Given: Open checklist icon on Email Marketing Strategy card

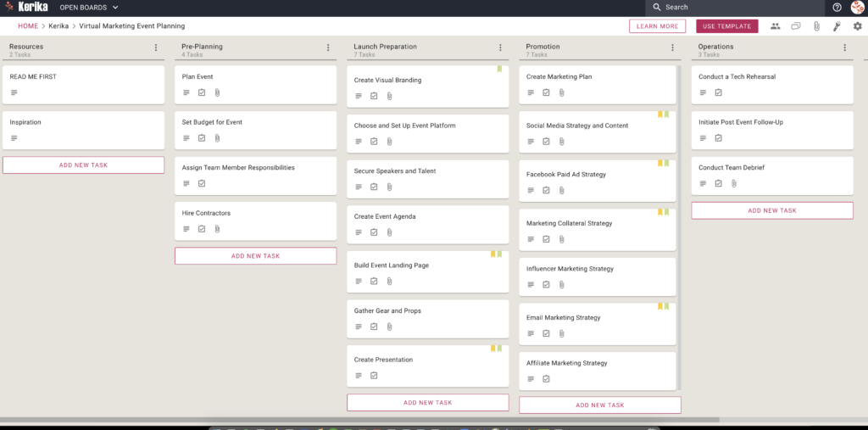Looking at the screenshot, I should point(546,333).
